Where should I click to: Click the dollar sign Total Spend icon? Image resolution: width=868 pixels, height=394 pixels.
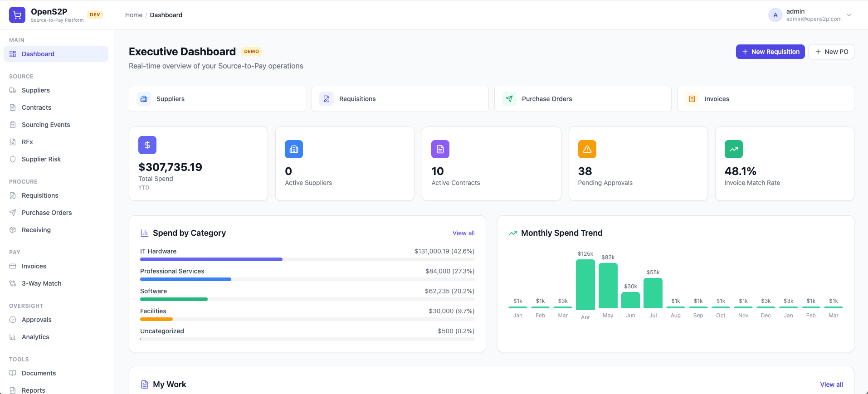coord(147,145)
